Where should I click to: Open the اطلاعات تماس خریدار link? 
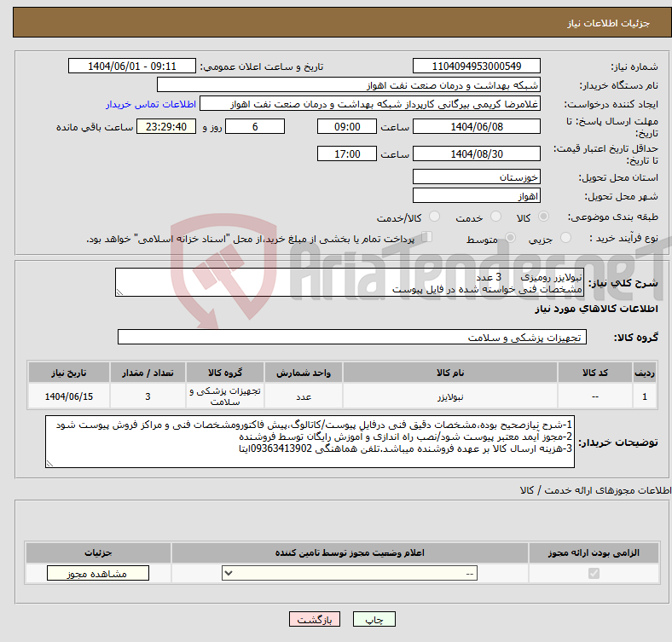pyautogui.click(x=151, y=104)
